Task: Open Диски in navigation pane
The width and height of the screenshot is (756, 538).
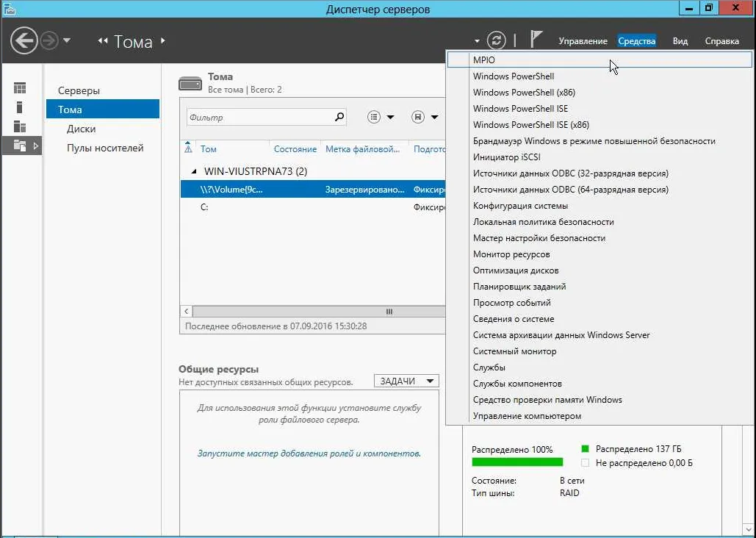Action: coord(81,129)
